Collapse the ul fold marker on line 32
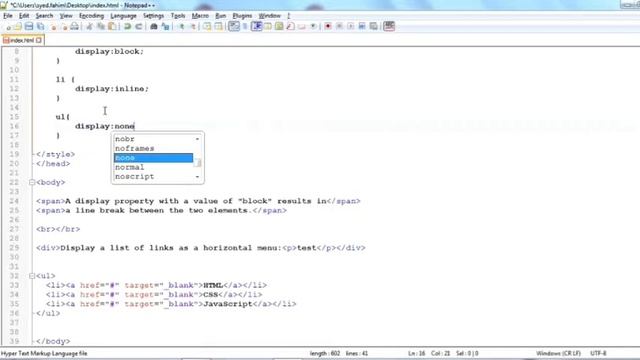Viewport: 640px width, 360px height. point(32,276)
